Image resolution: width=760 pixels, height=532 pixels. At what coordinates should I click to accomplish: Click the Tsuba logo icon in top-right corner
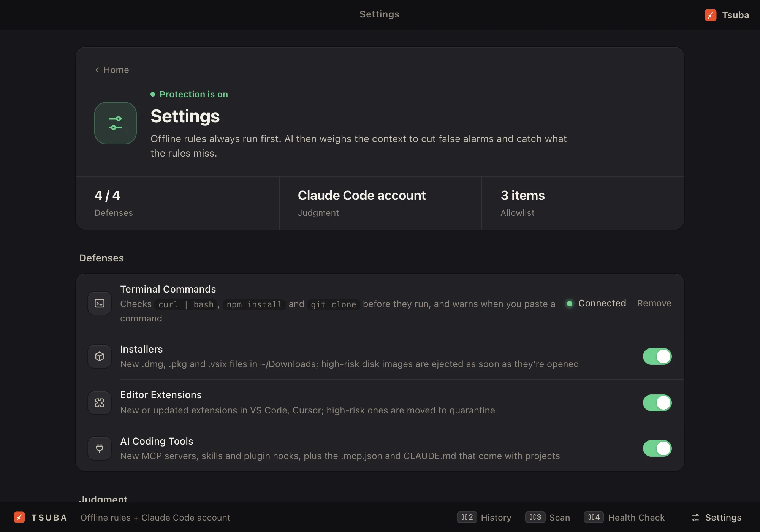pyautogui.click(x=710, y=15)
